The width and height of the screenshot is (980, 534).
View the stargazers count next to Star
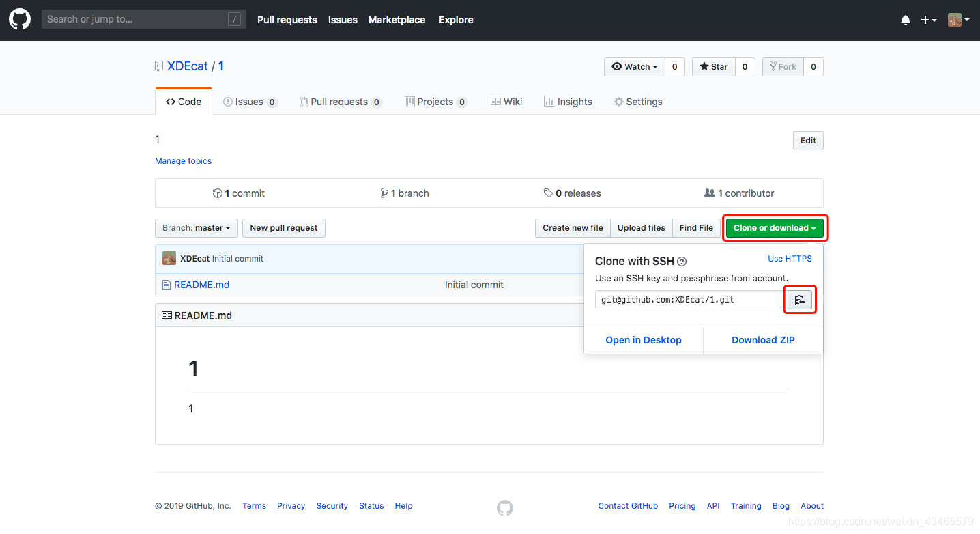pos(745,66)
